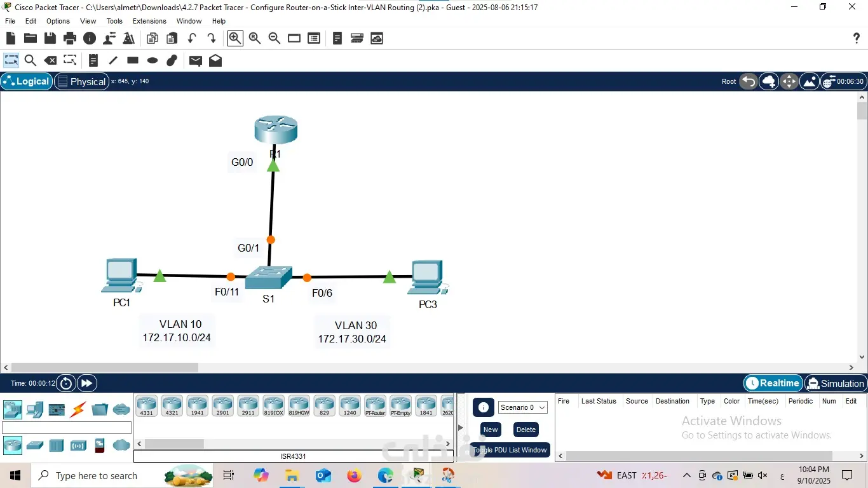This screenshot has width=868, height=488.
Task: Click the device list horizontal scrollbar
Action: pos(173,444)
